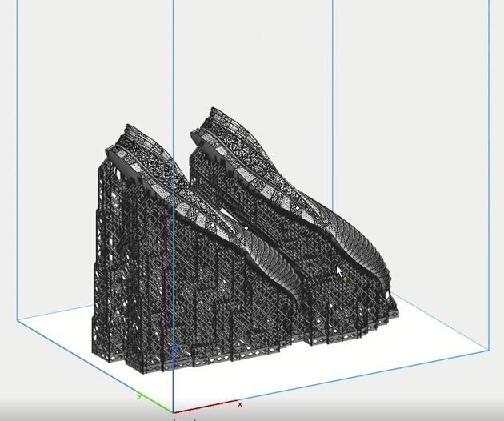Image resolution: width=504 pixels, height=421 pixels.
Task: Click the red X axis label
Action: [x=240, y=404]
